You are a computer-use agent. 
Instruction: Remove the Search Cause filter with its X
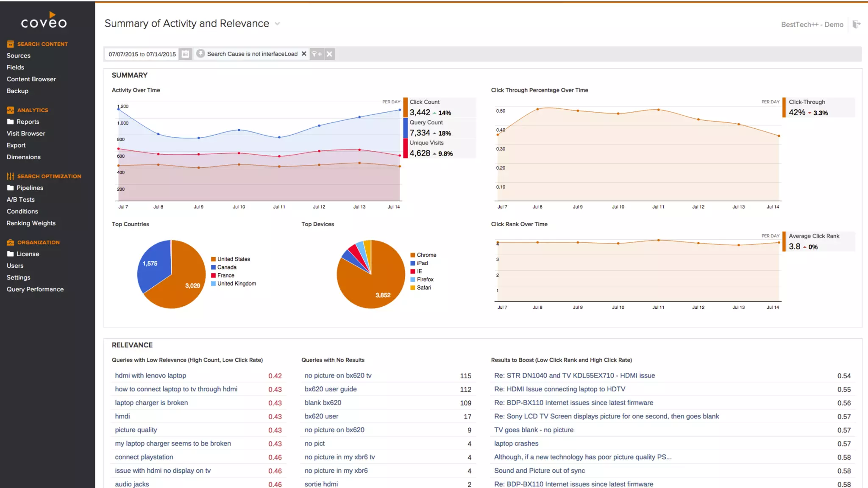(x=304, y=54)
